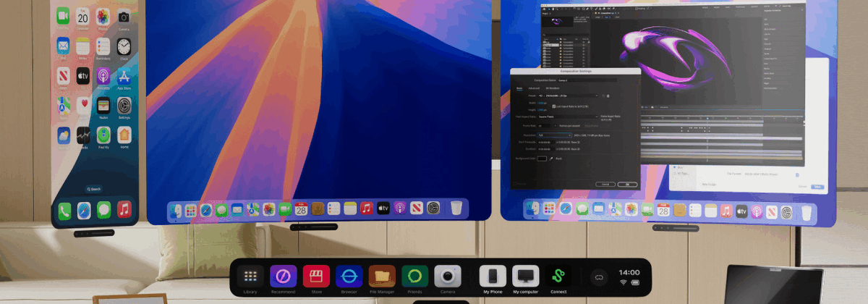
Task: Open Find My on the iPhone screen
Action: [103, 135]
